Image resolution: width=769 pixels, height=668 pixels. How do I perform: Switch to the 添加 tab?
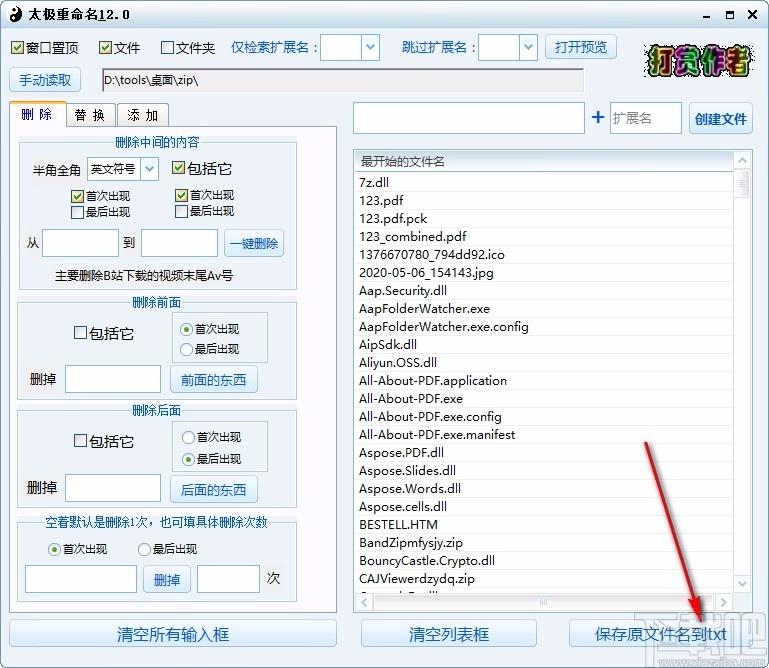142,115
